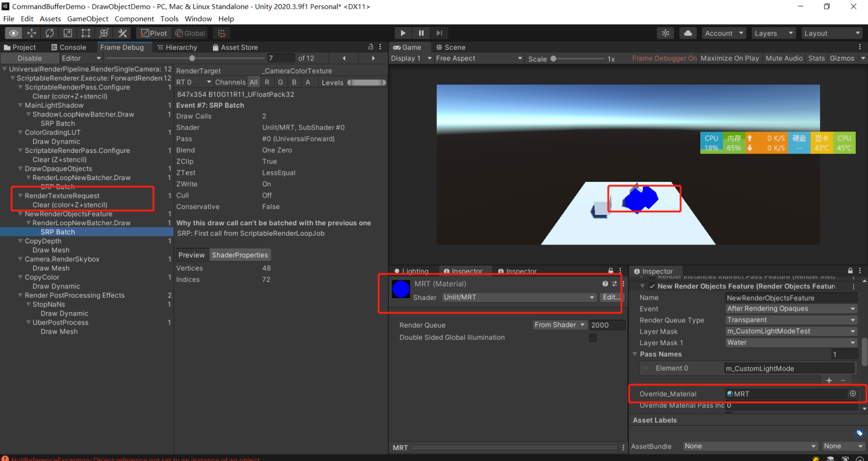Select the Rotate tool
The image size is (868, 461).
(50, 33)
